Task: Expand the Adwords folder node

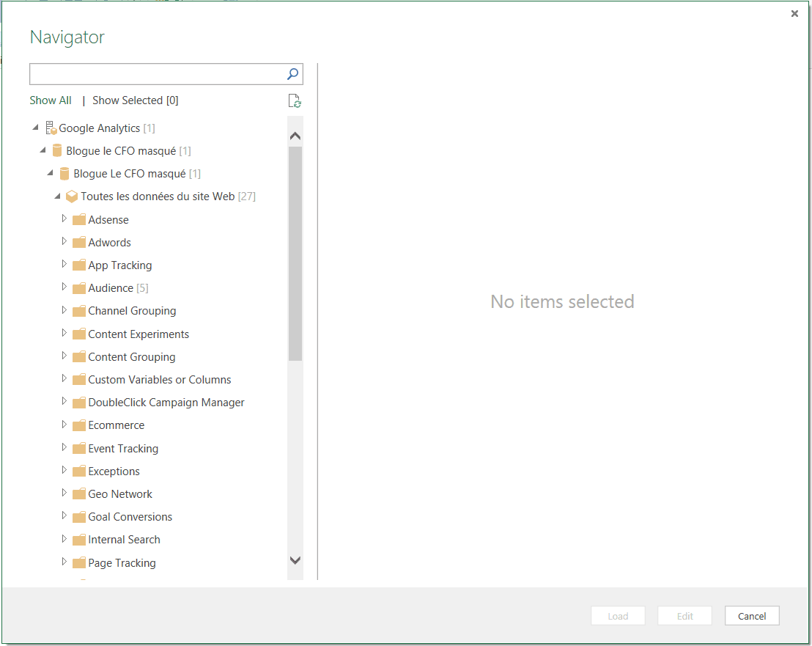Action: click(x=64, y=242)
